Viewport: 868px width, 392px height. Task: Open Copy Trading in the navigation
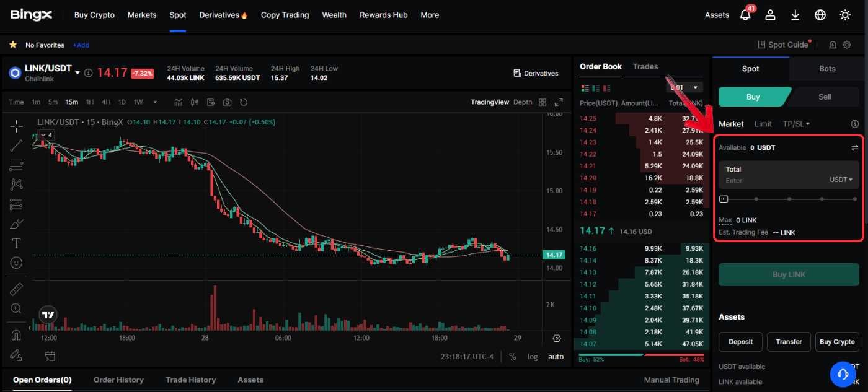285,15
